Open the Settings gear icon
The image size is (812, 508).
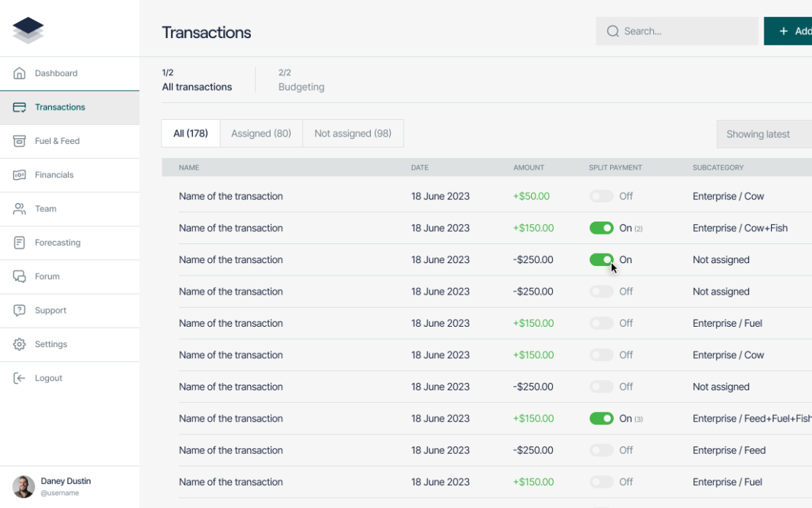point(19,344)
